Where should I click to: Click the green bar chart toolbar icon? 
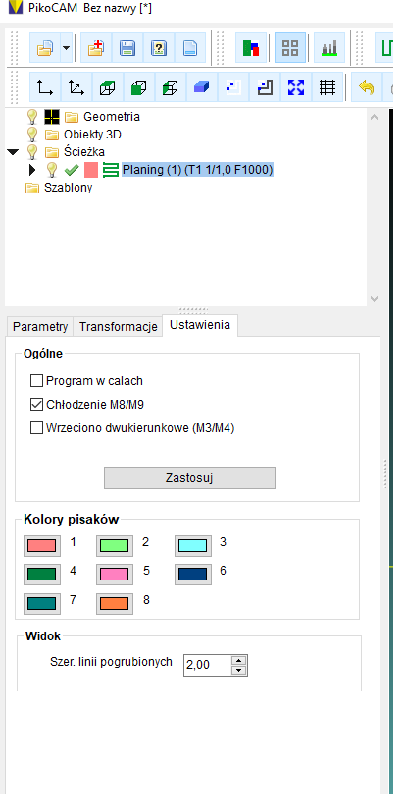330,48
